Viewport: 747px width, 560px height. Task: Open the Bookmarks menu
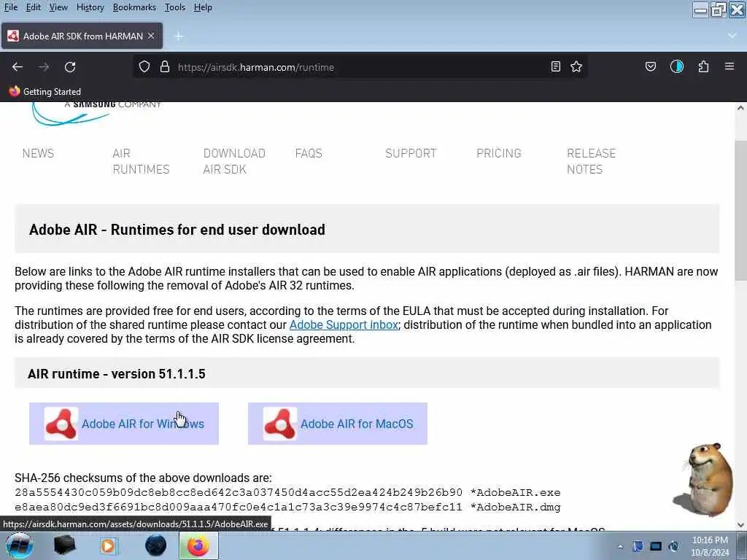pos(134,7)
